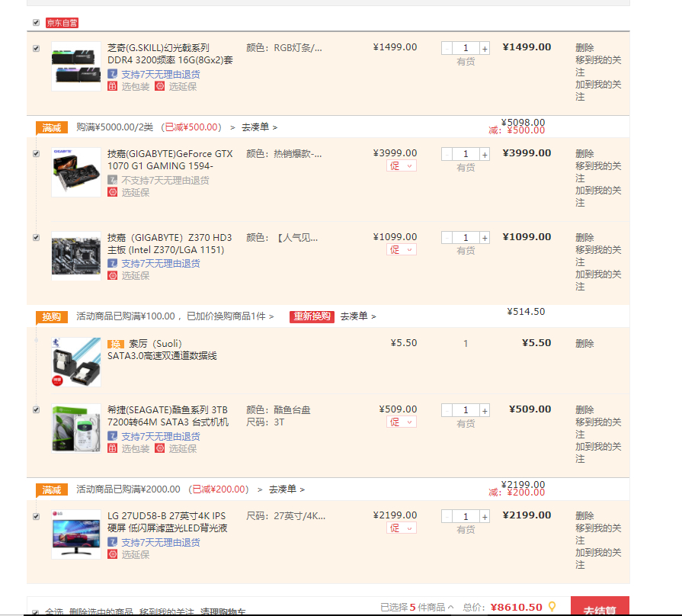The width and height of the screenshot is (682, 616).
Task: Open G.SKILL memory product thumbnail
Action: point(76,66)
